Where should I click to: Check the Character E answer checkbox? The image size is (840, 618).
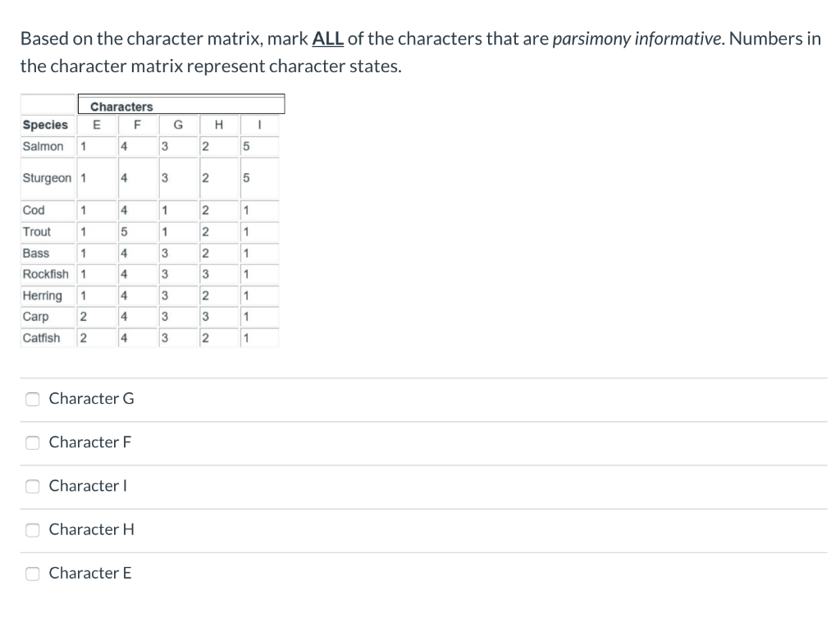pyautogui.click(x=31, y=573)
